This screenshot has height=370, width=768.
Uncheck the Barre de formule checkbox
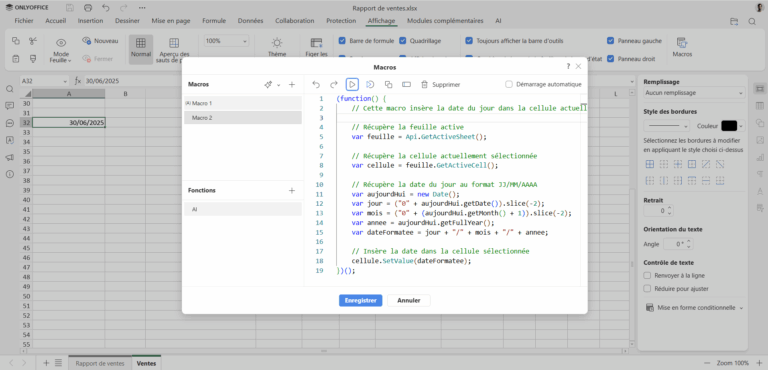coord(342,41)
